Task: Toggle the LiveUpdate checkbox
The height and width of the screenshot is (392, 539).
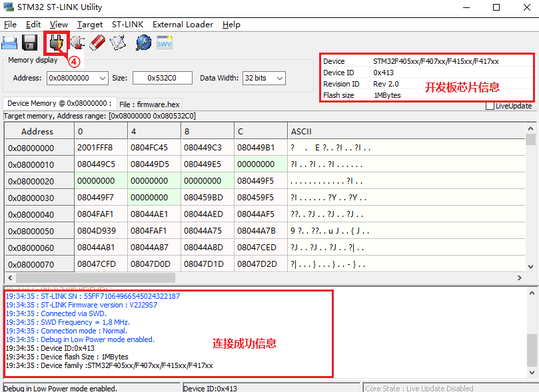Action: click(x=490, y=106)
